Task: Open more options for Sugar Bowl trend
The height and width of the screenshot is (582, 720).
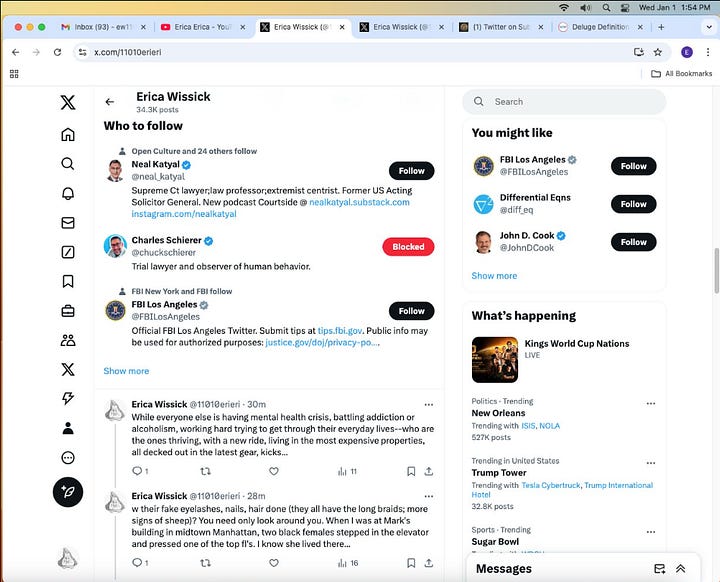Action: (651, 532)
